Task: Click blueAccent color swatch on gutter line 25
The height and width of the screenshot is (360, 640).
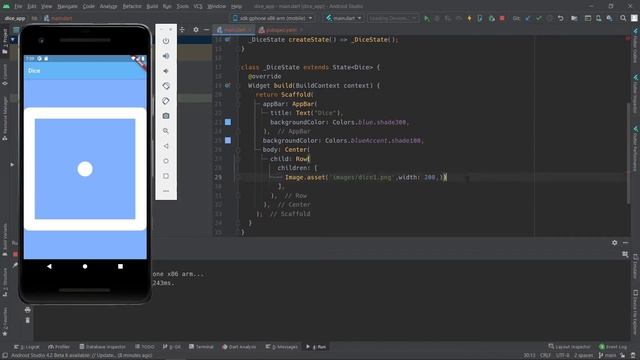Action: pyautogui.click(x=228, y=140)
